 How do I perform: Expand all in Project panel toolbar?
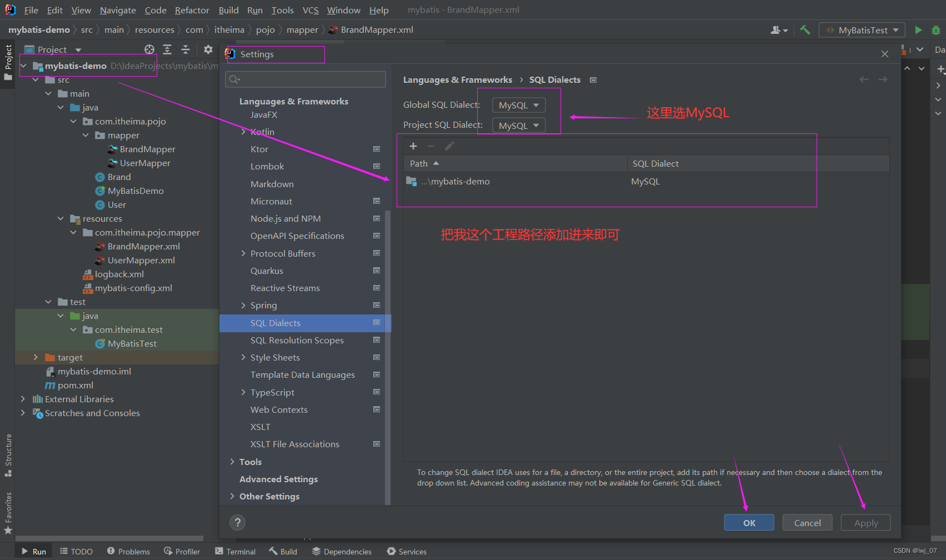coord(167,49)
